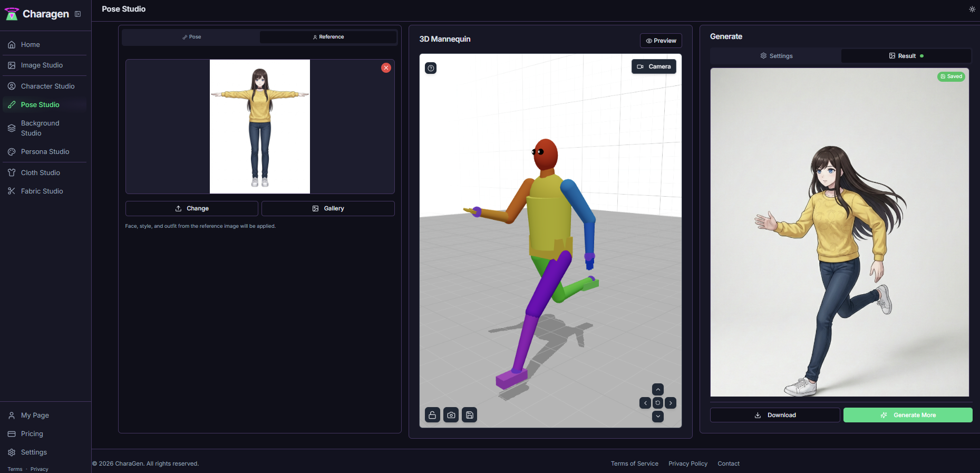Viewport: 980px width, 473px height.
Task: Toggle the mannequin lock icon
Action: 432,415
